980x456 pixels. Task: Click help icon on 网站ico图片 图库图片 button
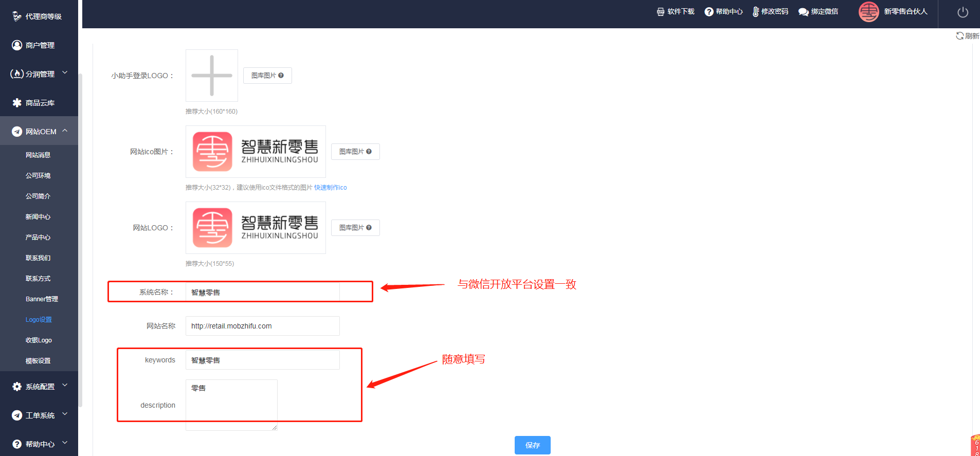tap(369, 152)
